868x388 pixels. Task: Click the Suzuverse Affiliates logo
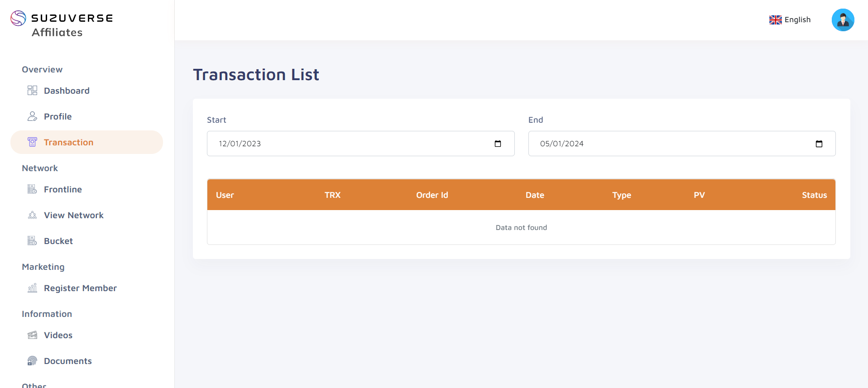pos(62,24)
